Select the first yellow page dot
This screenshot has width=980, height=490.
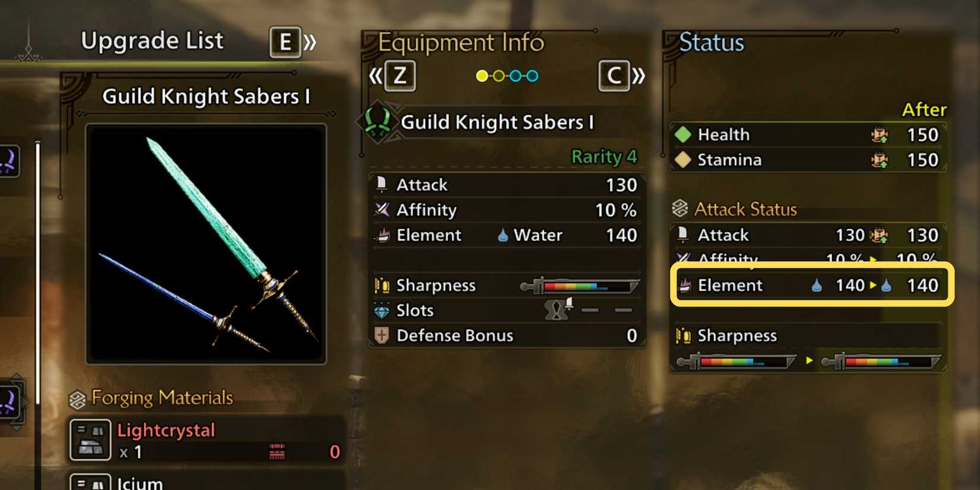[482, 75]
